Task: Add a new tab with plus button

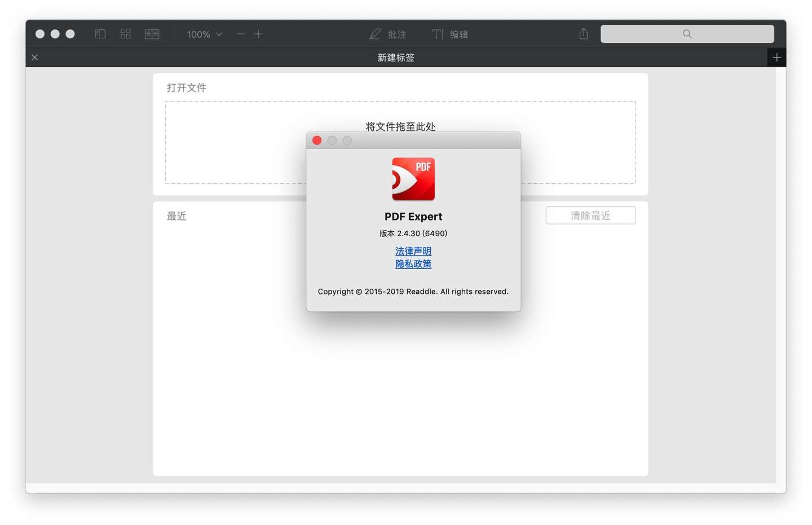Action: 776,58
